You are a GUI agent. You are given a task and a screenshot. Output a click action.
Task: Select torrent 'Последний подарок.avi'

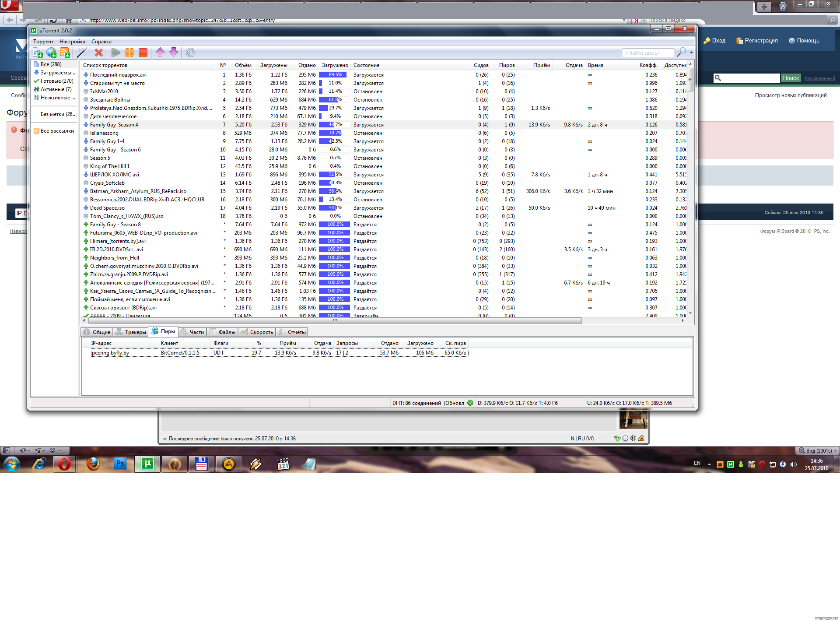click(118, 75)
